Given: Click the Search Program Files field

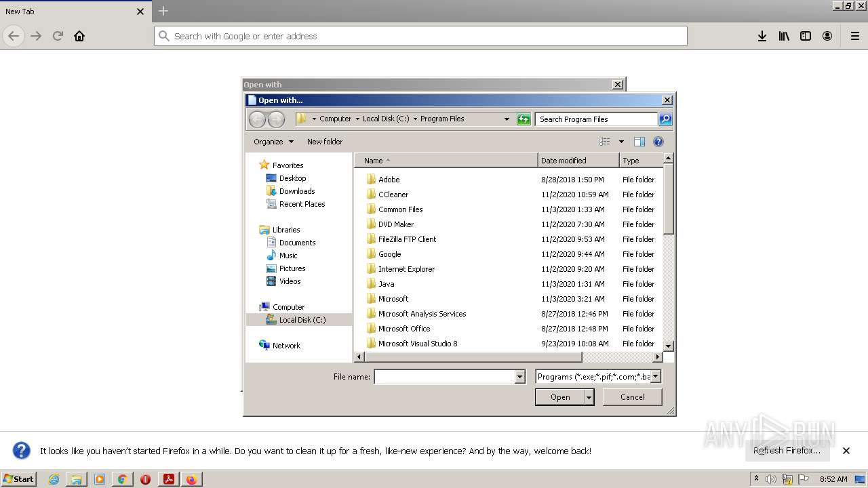Looking at the screenshot, I should click(596, 119).
